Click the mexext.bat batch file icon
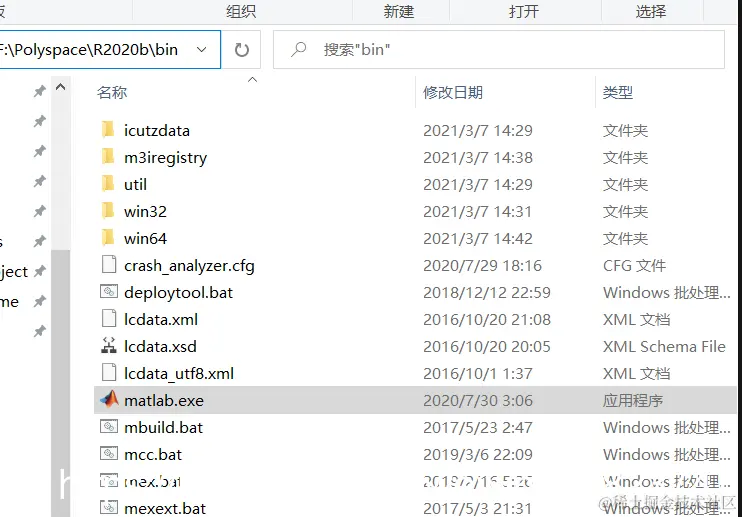Image resolution: width=742 pixels, height=517 pixels. point(109,507)
